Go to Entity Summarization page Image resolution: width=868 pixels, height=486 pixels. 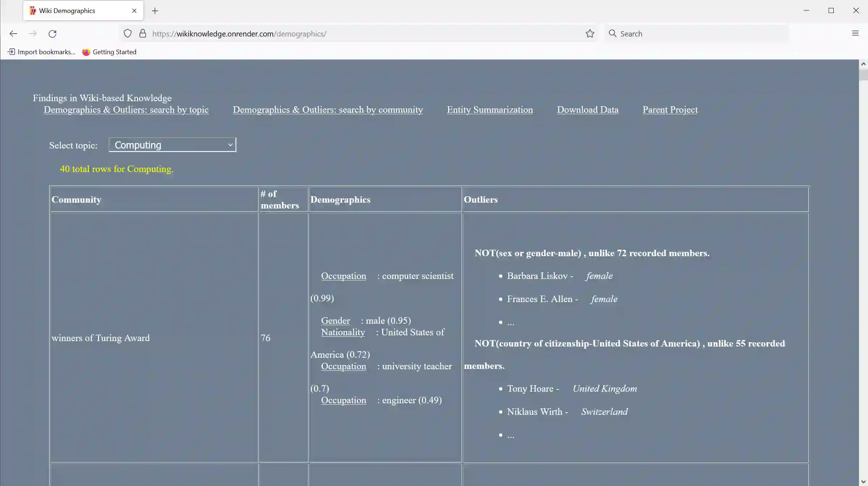pos(489,110)
